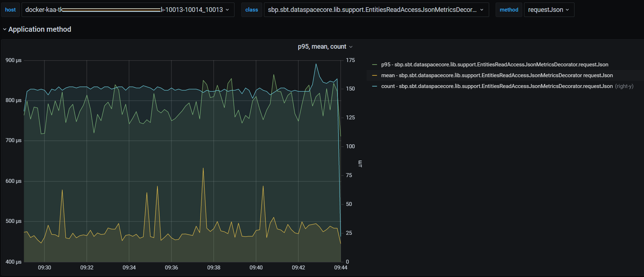Open the requestJson method dropdown
The height and width of the screenshot is (277, 644).
(545, 10)
